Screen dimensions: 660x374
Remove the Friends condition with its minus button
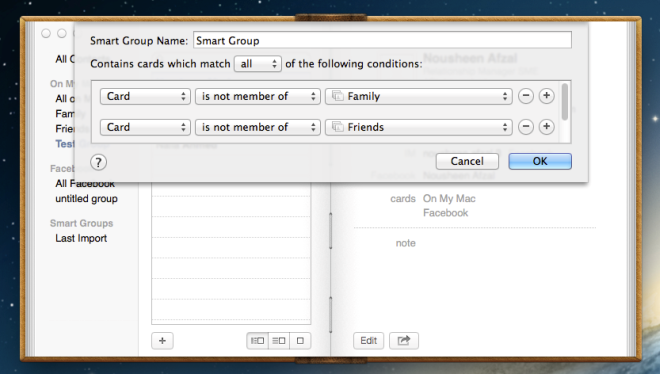(x=526, y=127)
